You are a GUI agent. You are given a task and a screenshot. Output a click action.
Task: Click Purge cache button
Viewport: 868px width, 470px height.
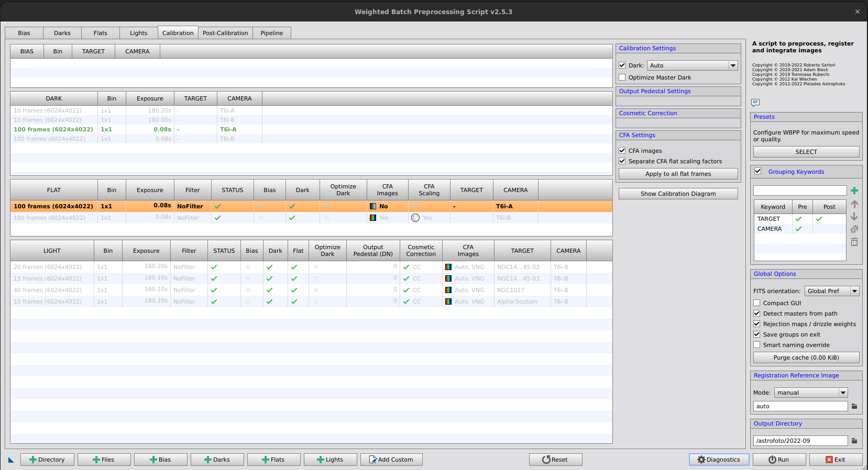point(806,357)
